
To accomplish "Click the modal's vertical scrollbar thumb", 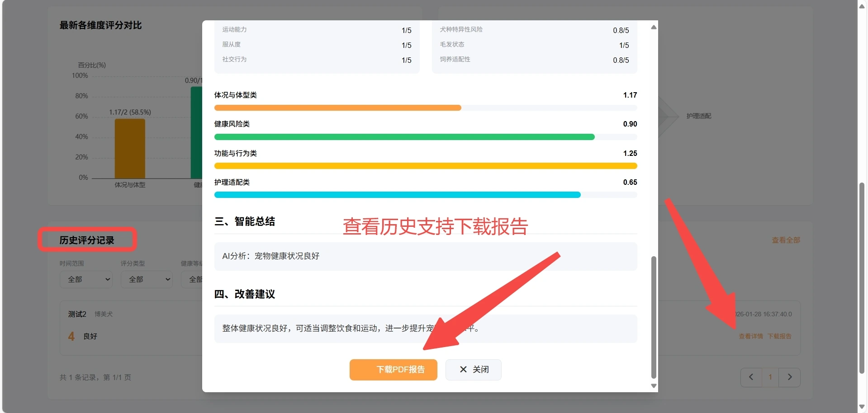I will click(x=654, y=316).
